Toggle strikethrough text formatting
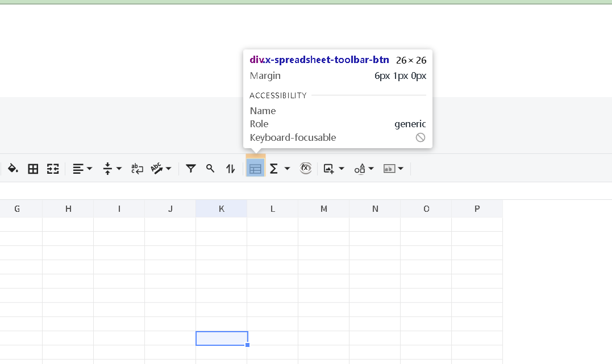The width and height of the screenshot is (612, 364). click(x=157, y=168)
